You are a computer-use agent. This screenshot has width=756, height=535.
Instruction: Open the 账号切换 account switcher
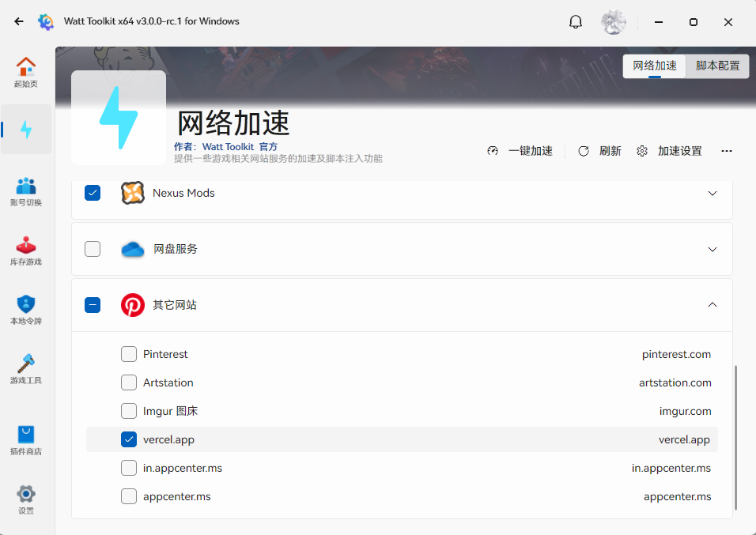tap(26, 191)
